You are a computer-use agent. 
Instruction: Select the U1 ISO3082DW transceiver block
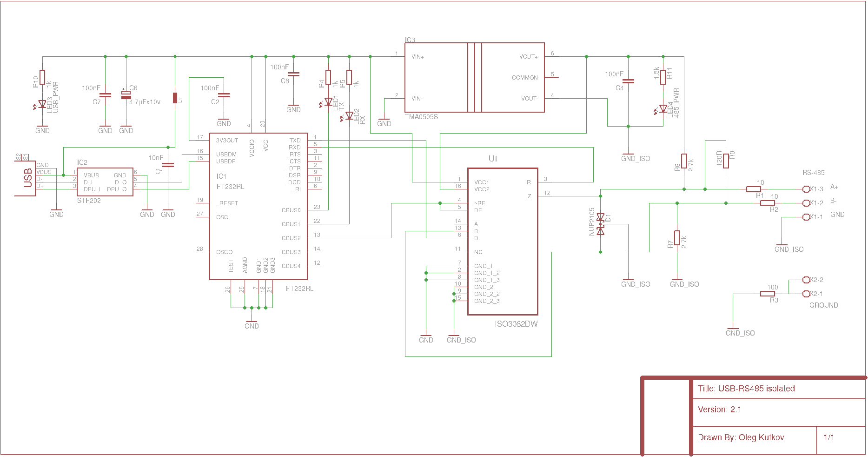[x=503, y=241]
